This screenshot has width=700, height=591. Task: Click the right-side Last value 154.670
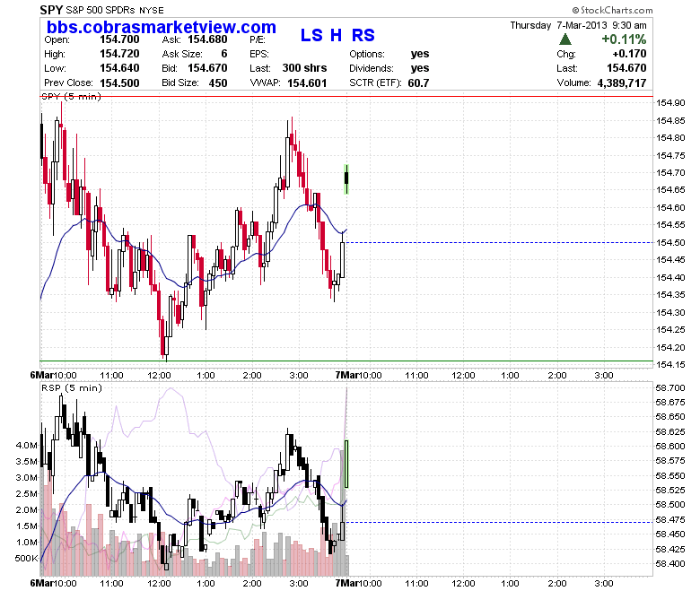click(626, 68)
